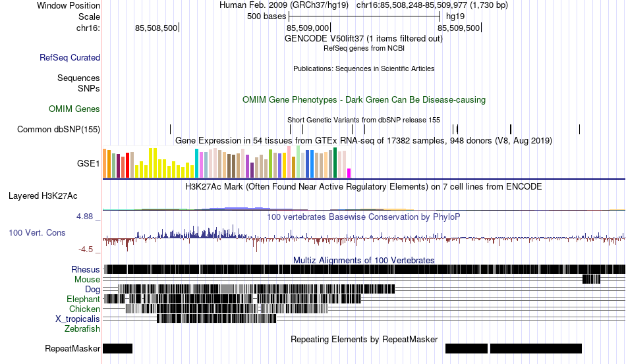The image size is (626, 364).
Task: Click the Multiz Alignments of 100 Vertebrates title
Action: pos(364,261)
